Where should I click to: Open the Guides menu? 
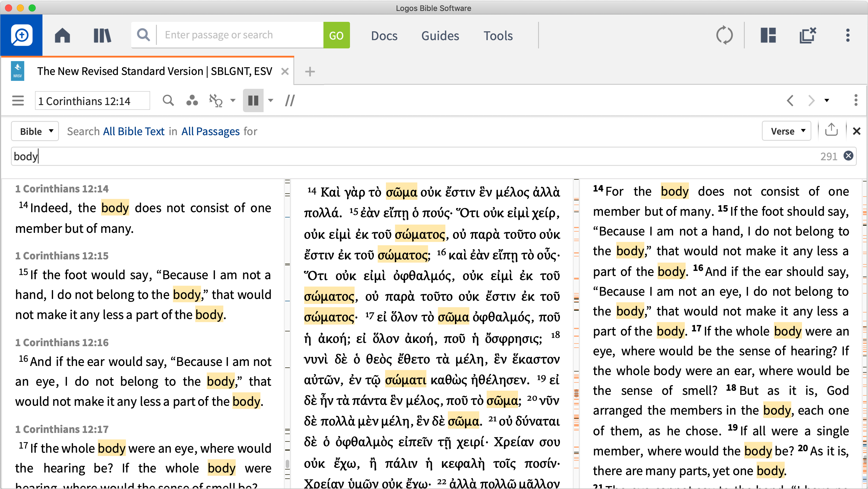point(440,35)
